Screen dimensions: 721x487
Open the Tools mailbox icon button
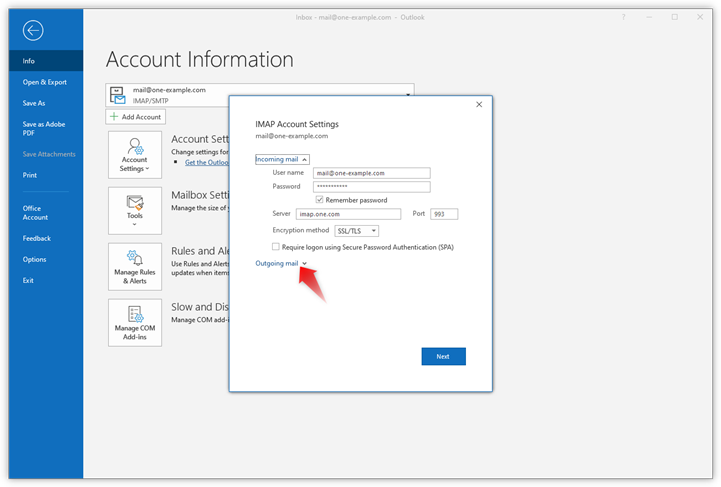tap(134, 209)
